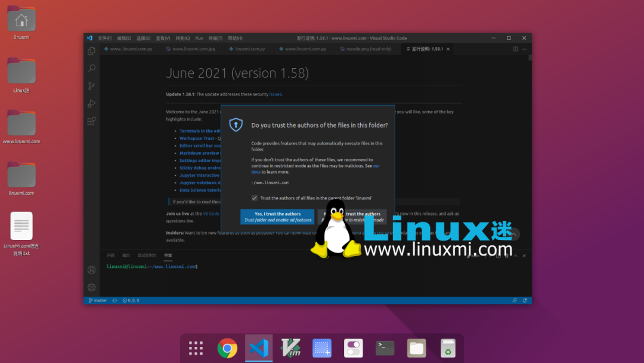Show errors and warnings count in status bar
Viewport: 644px width, 363px height.
131,300
